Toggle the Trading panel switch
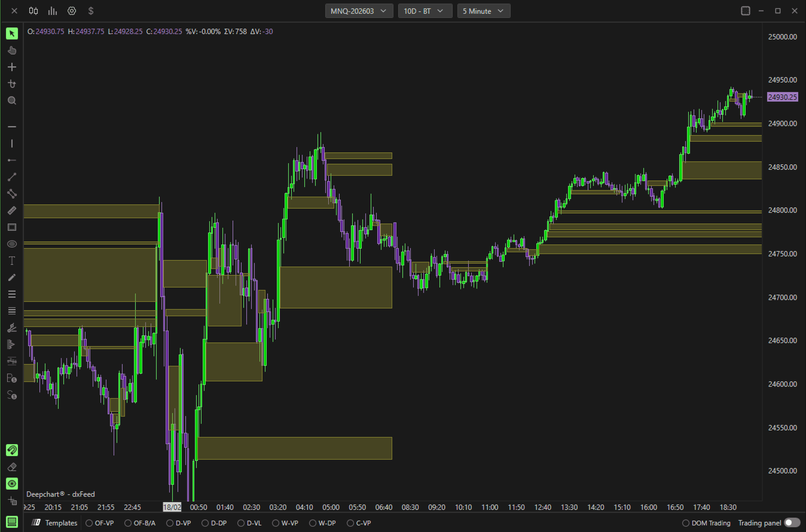Viewport: 806px width, 532px height. point(792,523)
